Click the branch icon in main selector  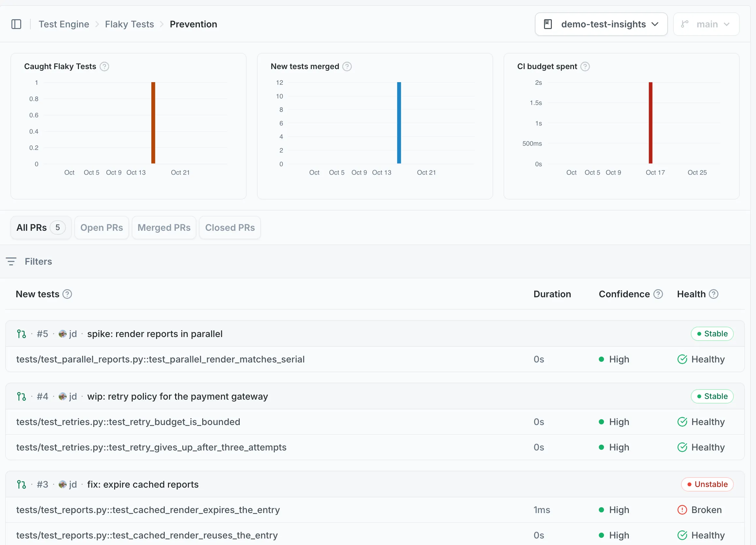[685, 24]
